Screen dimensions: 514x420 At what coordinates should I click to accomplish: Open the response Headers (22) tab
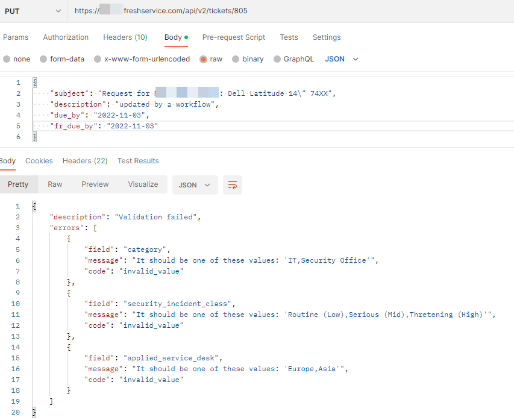(85, 161)
